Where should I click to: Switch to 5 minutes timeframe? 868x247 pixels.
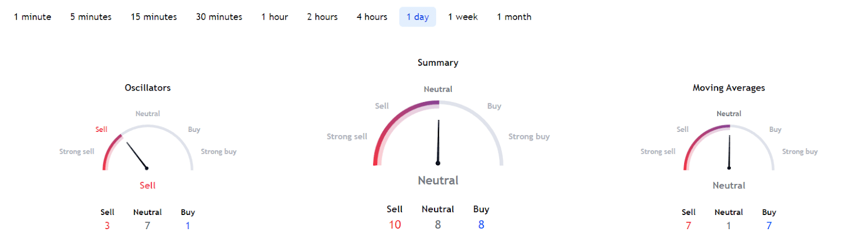(x=91, y=17)
